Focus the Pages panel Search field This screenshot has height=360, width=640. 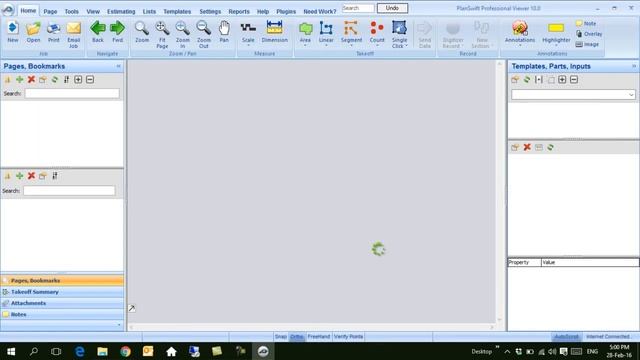pyautogui.click(x=72, y=93)
